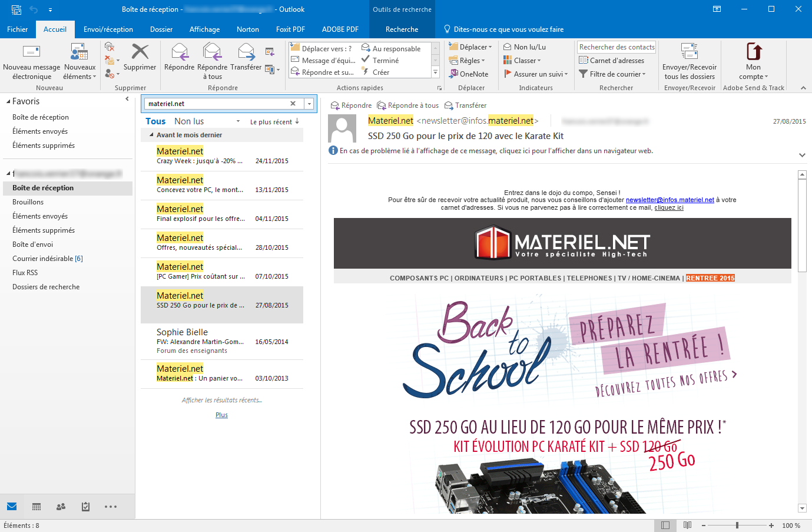Click zoom out minus button

click(702, 525)
